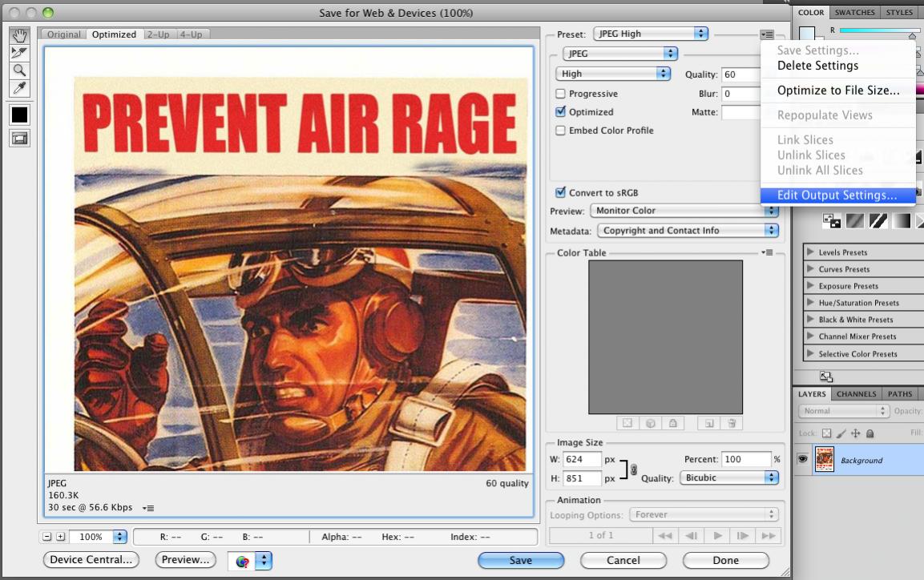Click the browser preview globe icon
This screenshot has width=924, height=580.
click(x=242, y=561)
